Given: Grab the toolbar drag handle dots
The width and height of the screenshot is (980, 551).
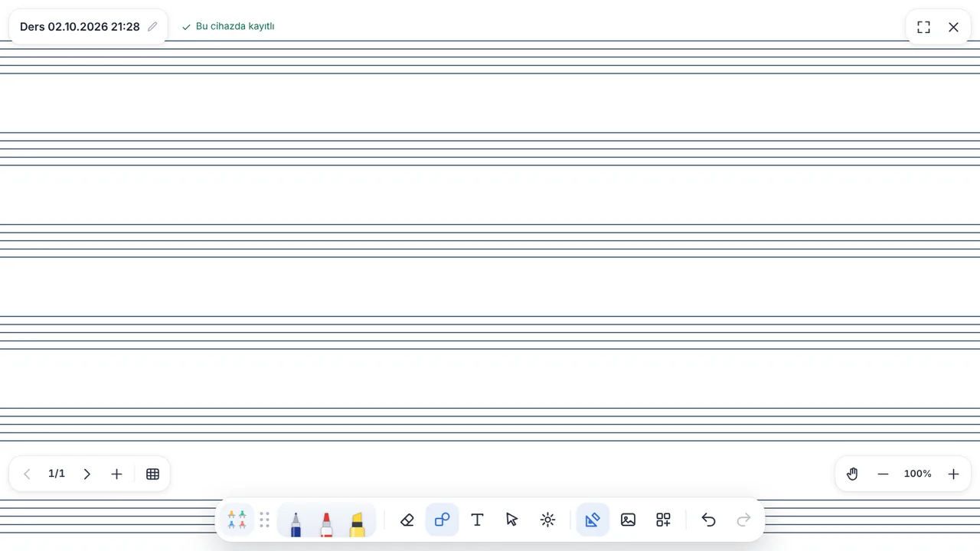Looking at the screenshot, I should point(264,520).
